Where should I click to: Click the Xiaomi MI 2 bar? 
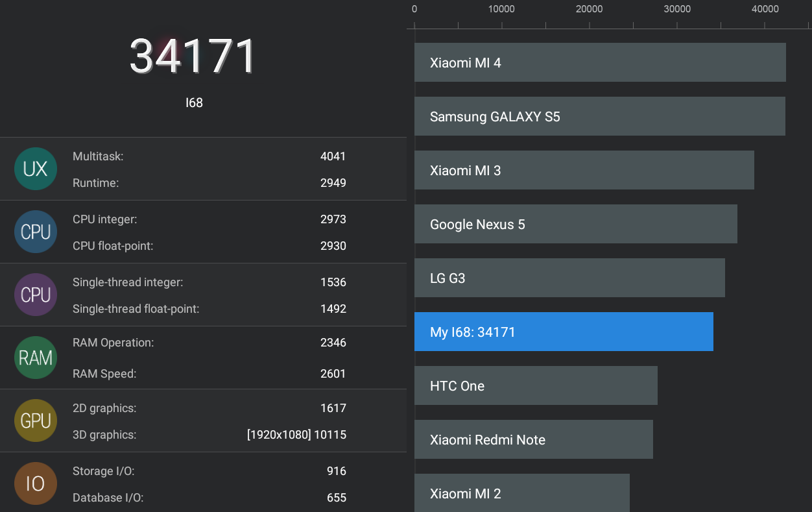click(522, 493)
